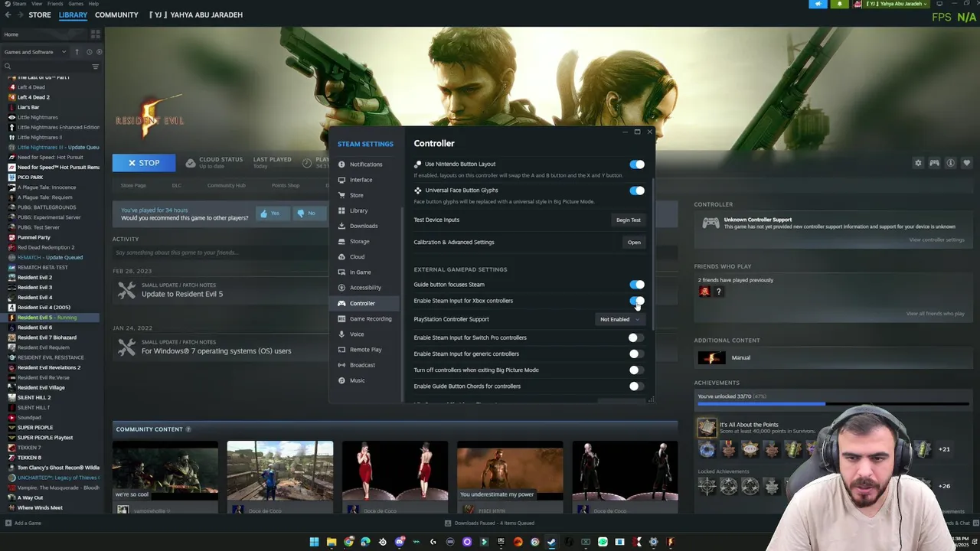The height and width of the screenshot is (551, 980).
Task: Enable Guide Button Chords for controllers
Action: click(x=637, y=386)
